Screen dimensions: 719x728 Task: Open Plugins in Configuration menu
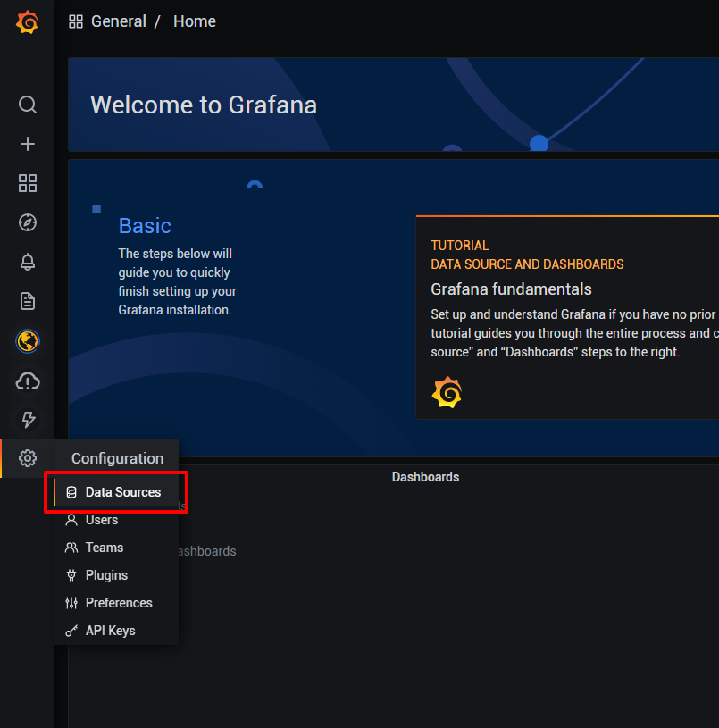point(116,575)
